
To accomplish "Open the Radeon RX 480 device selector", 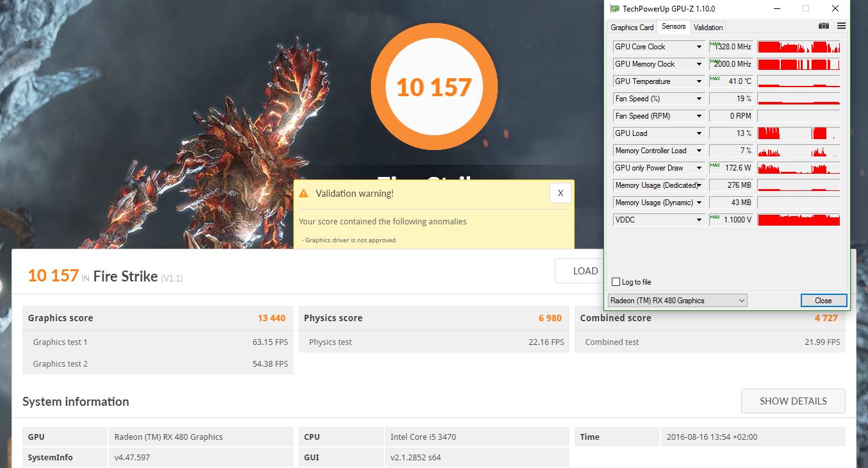I will pos(677,300).
